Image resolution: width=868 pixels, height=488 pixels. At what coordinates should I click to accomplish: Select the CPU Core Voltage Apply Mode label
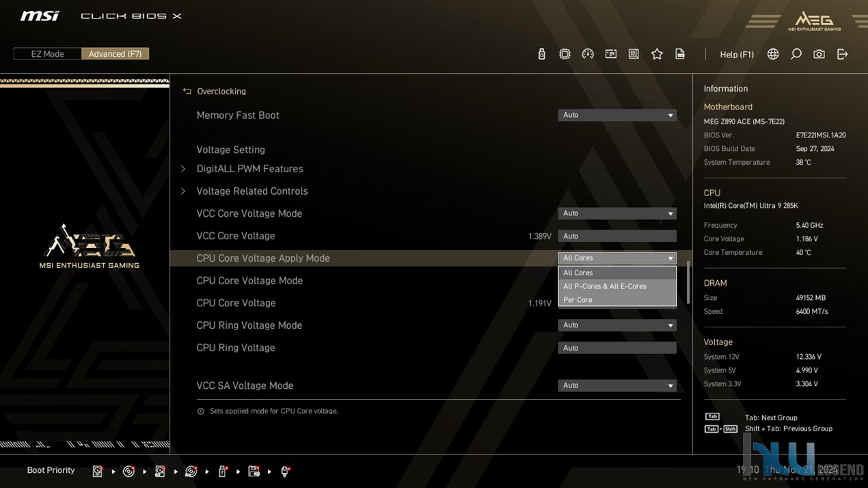click(263, 258)
